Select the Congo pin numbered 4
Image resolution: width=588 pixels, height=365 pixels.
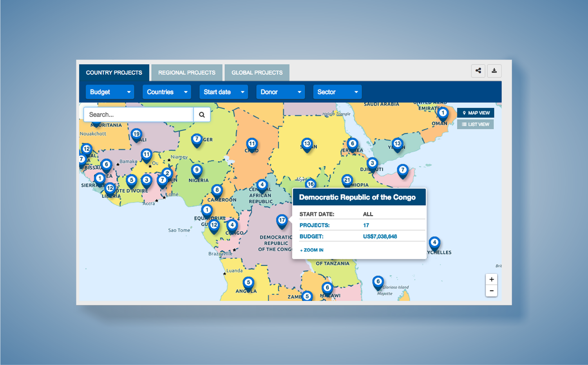point(232,226)
